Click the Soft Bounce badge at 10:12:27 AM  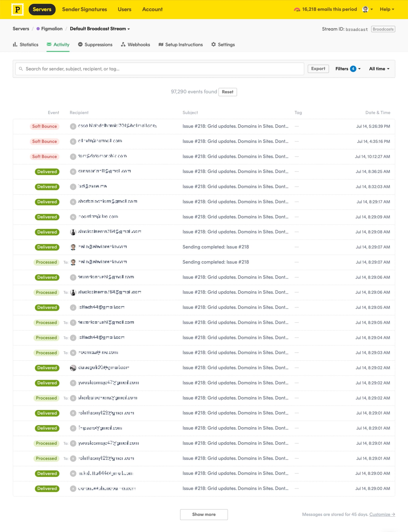[x=44, y=157]
